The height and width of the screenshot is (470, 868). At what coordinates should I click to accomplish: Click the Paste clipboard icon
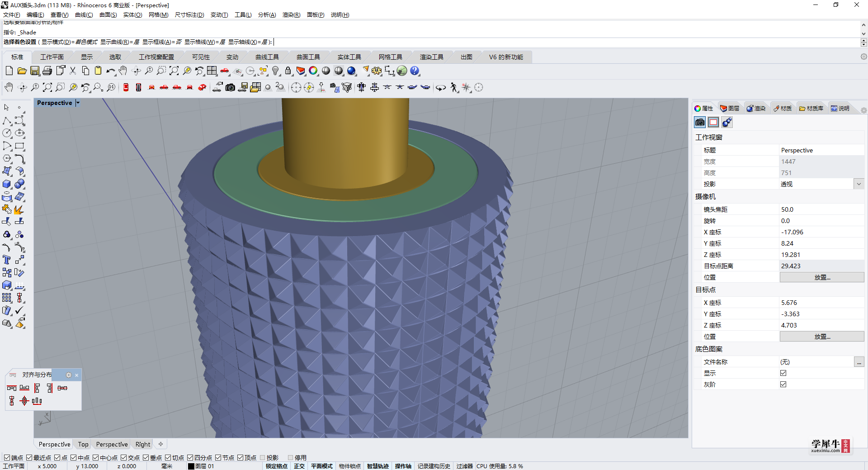tap(98, 71)
